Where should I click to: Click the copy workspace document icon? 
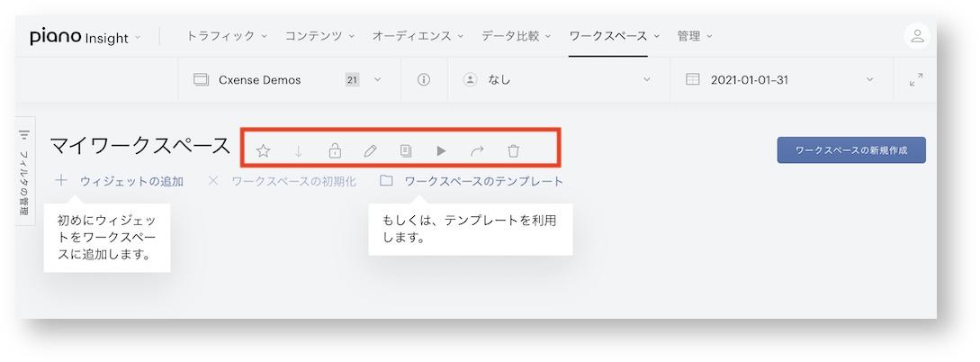click(406, 150)
